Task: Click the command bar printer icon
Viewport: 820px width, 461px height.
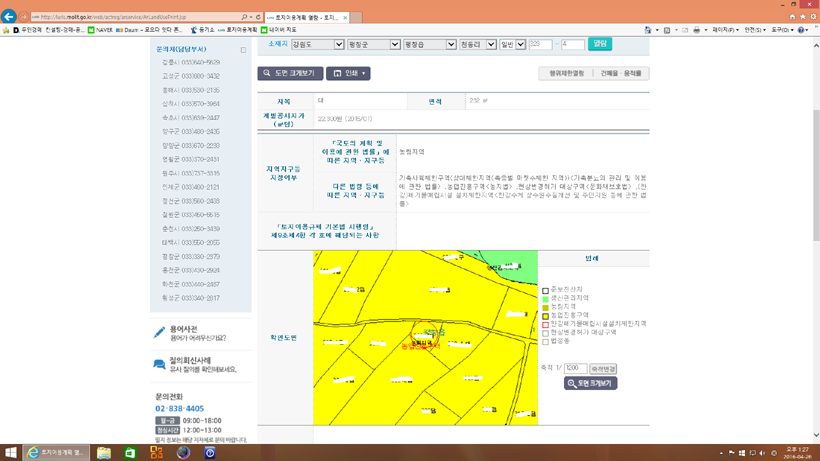Action: click(x=697, y=30)
